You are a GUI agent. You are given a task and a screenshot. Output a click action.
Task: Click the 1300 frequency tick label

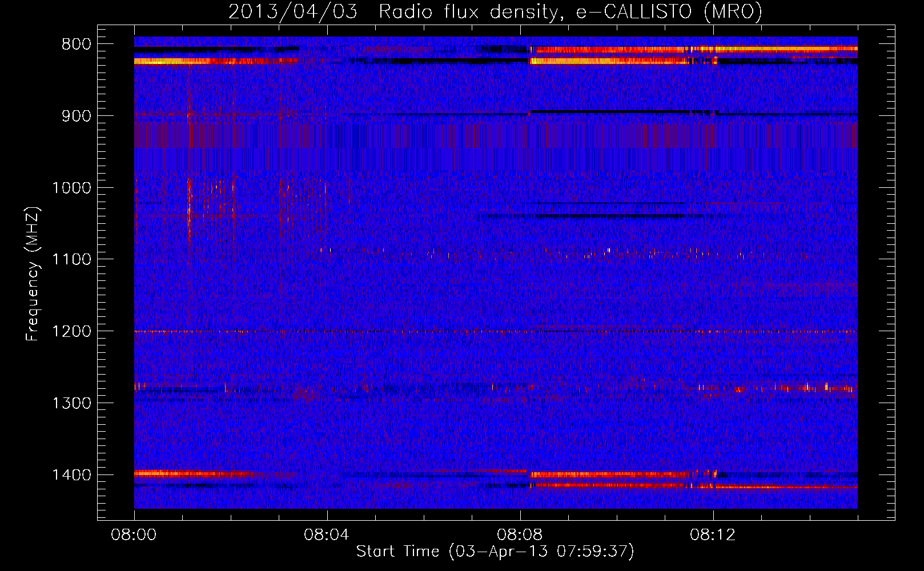point(71,404)
